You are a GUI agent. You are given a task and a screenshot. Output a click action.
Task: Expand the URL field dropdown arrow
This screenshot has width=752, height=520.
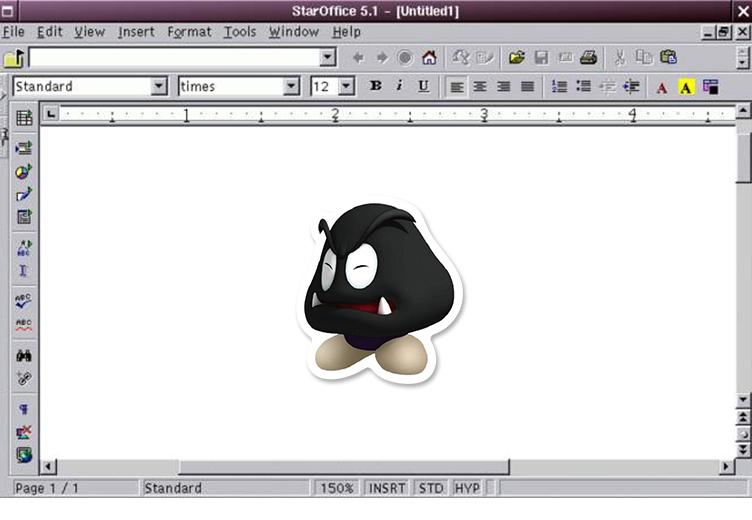tap(328, 58)
